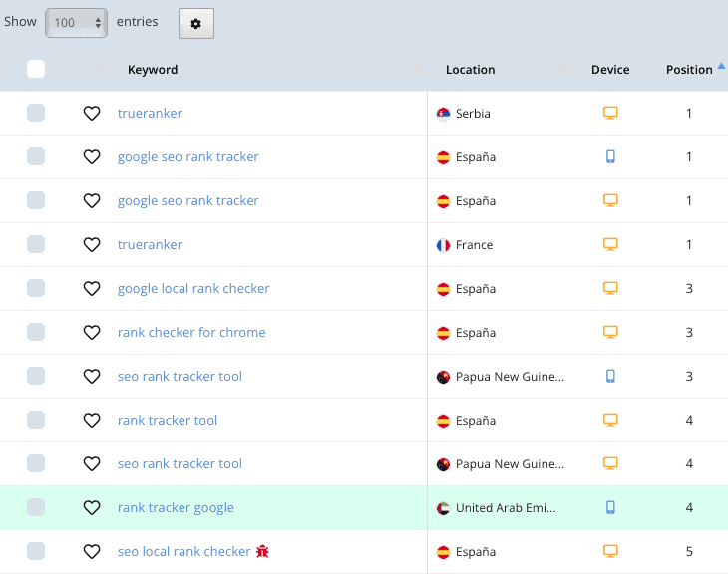Click France flag icon
The height and width of the screenshot is (574, 728).
[443, 245]
